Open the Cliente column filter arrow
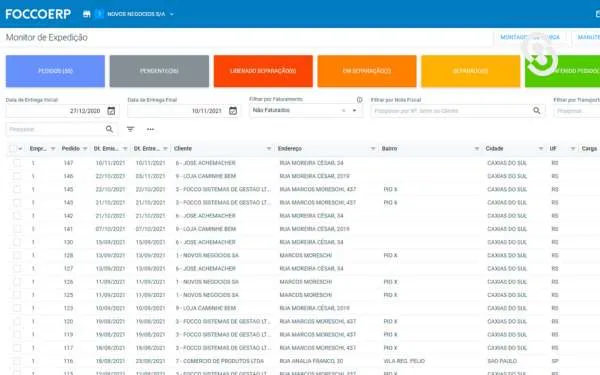 tap(269, 148)
